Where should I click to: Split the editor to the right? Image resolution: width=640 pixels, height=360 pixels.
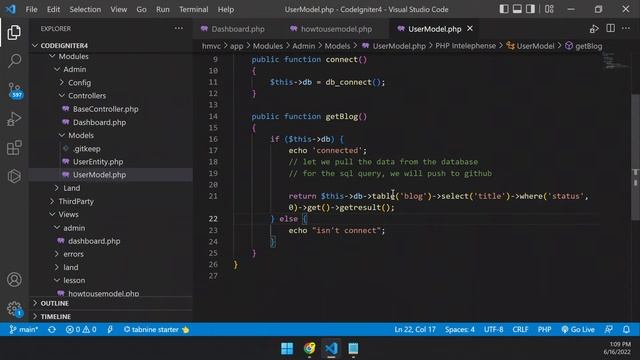tap(611, 28)
